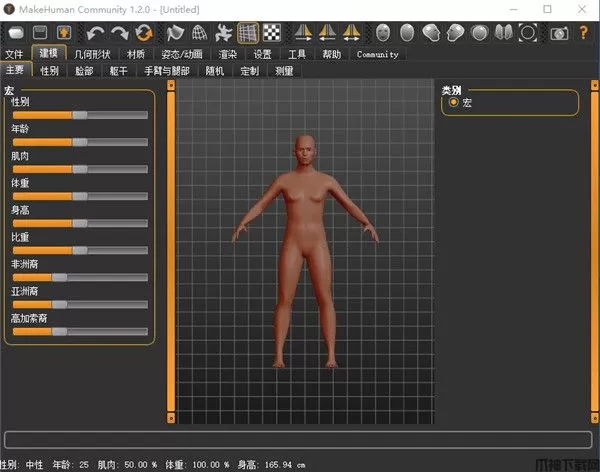Click the Redo arrow icon
600x472 pixels.
coord(119,33)
